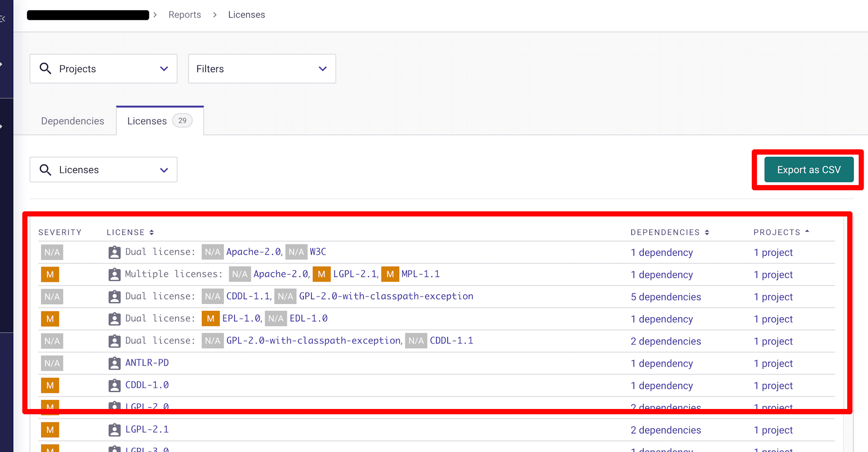
Task: Open Apache-2.0 link in the W3C row
Action: coord(253,252)
